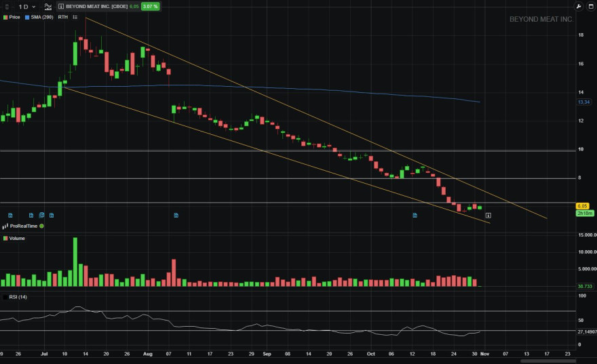Click the RSI (14) black swatch
The image size is (597, 364).
5,297
